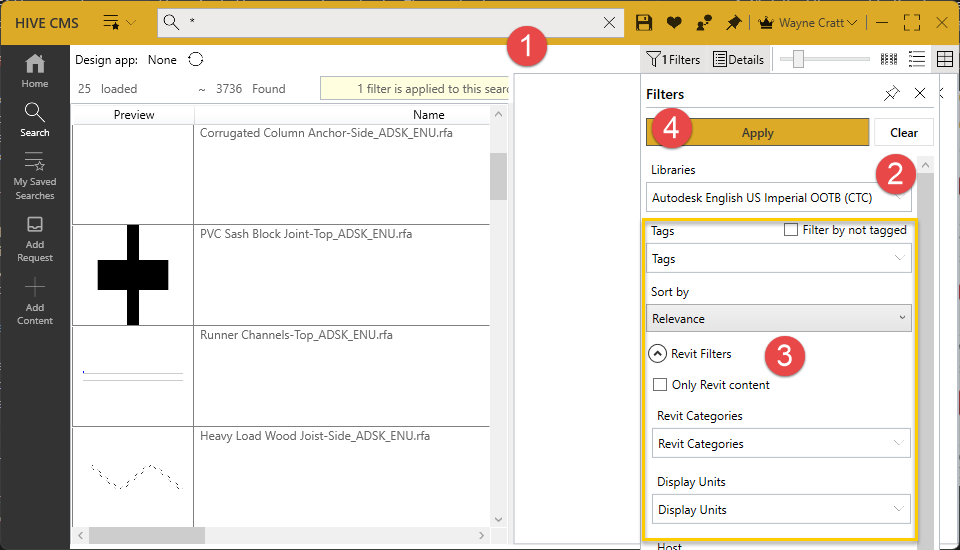Check Only Revit content

[x=660, y=385]
